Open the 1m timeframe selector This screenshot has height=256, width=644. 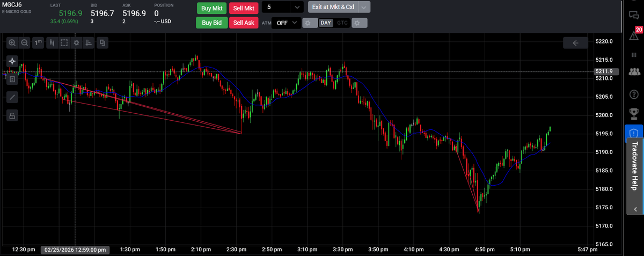click(x=38, y=43)
